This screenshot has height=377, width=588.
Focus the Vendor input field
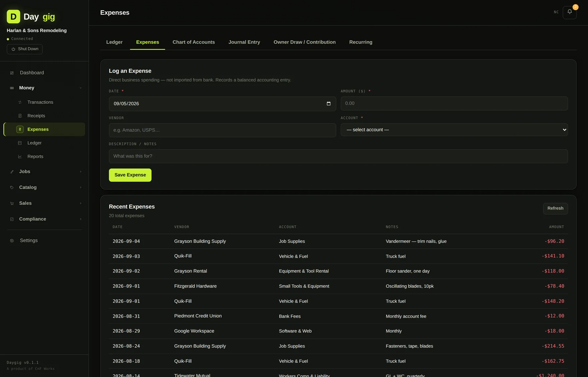tap(222, 130)
